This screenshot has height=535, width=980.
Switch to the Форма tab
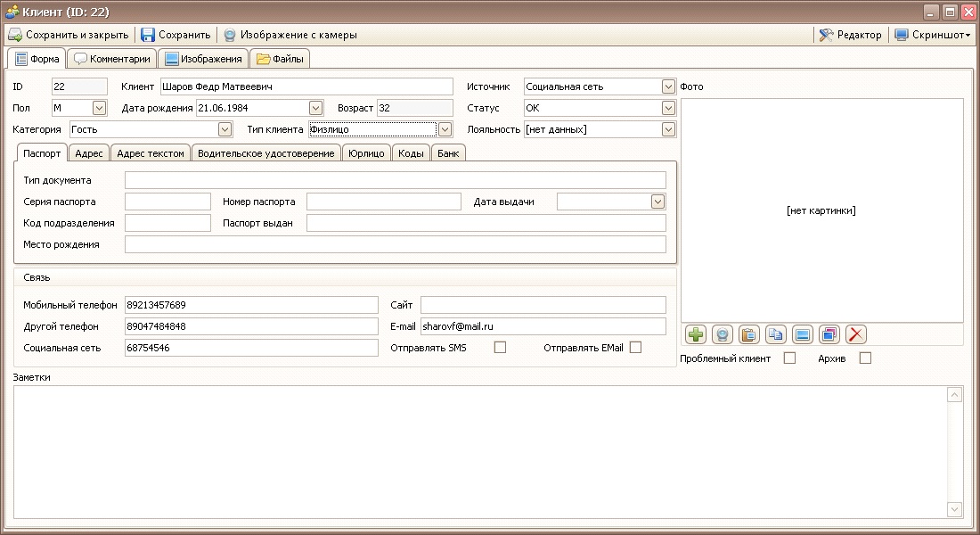[37, 59]
